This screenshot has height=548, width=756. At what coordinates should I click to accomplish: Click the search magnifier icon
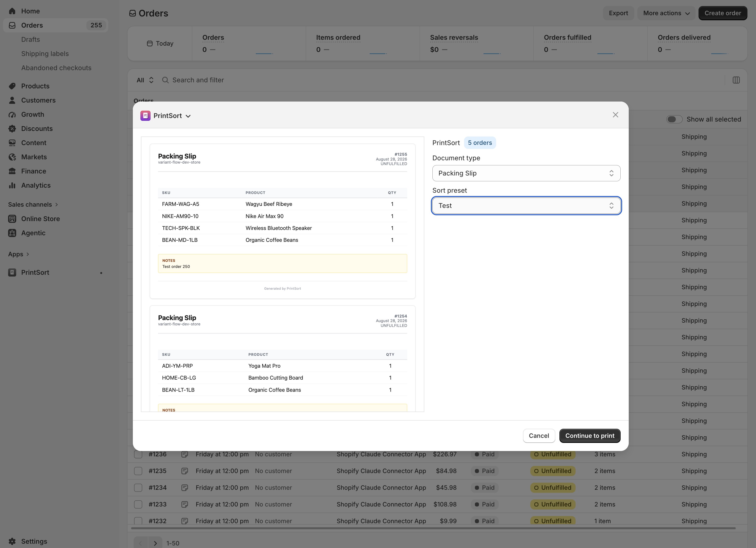pos(165,80)
